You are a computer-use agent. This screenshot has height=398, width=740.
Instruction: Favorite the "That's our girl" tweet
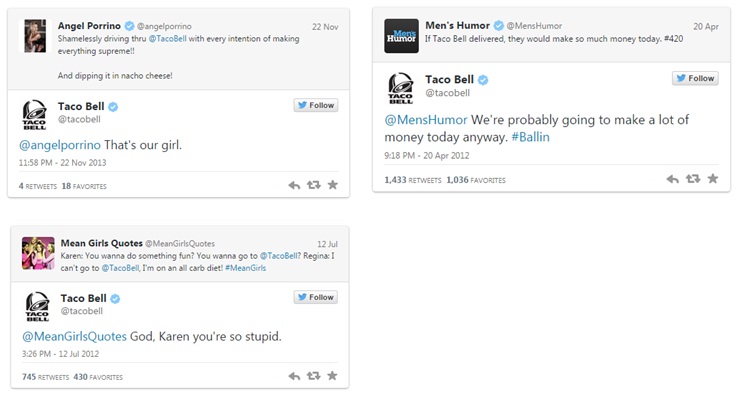click(333, 185)
